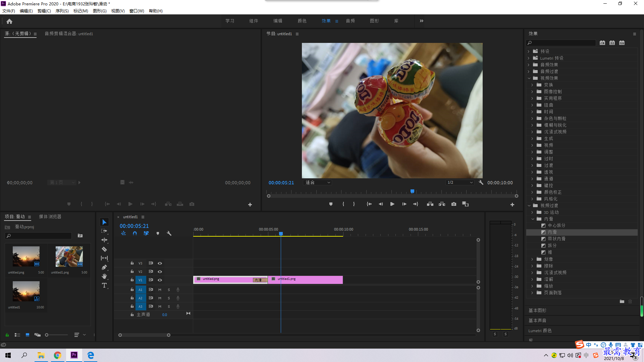Toggle track targeting for A3
The height and width of the screenshot is (362, 644).
(141, 306)
